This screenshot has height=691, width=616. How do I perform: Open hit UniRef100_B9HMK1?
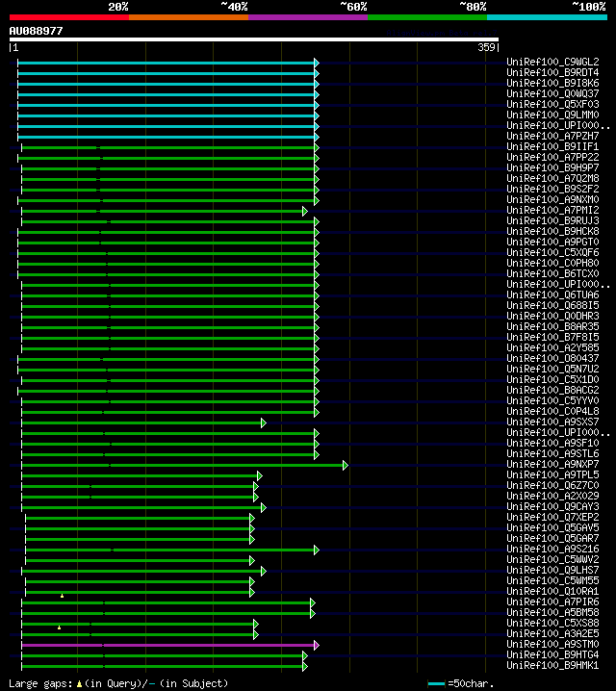[552, 665]
